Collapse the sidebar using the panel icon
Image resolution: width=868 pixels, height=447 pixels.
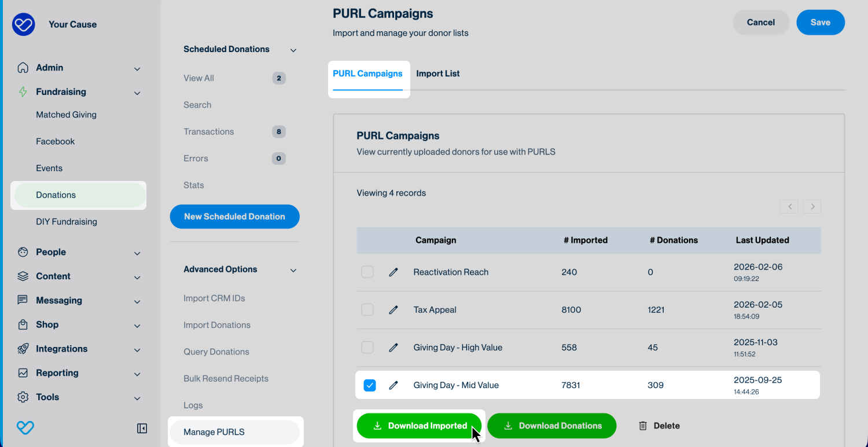pyautogui.click(x=142, y=428)
